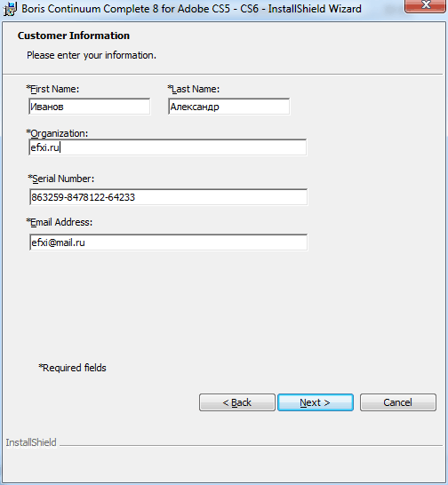
Task: Click the "*Email Address:" label
Action: (x=60, y=222)
